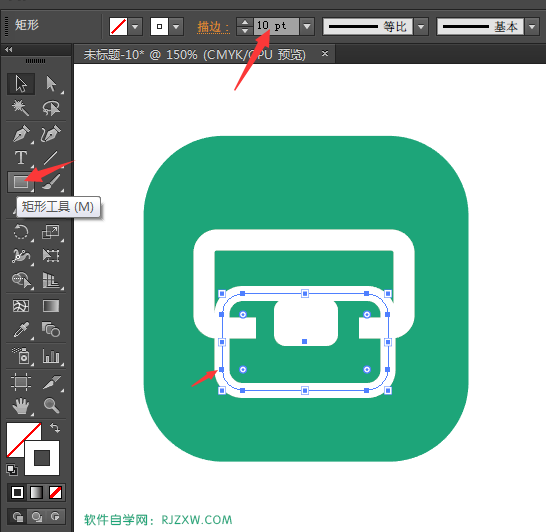Choose the Lasso tool
546x532 pixels.
coord(51,108)
